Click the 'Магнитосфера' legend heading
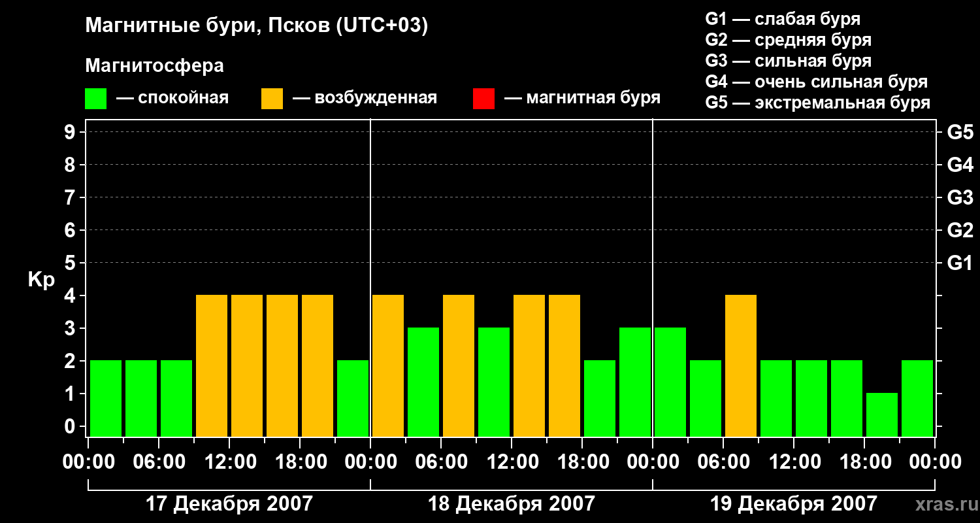 pyautogui.click(x=154, y=66)
